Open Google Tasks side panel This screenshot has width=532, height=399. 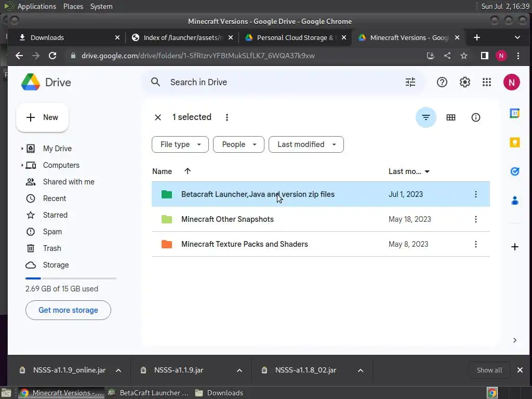tap(515, 171)
